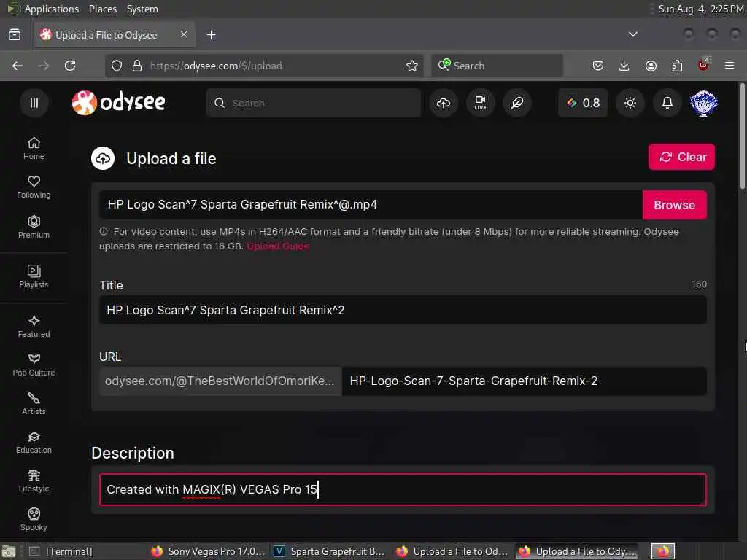
Task: Open Following in sidebar
Action: [34, 187]
